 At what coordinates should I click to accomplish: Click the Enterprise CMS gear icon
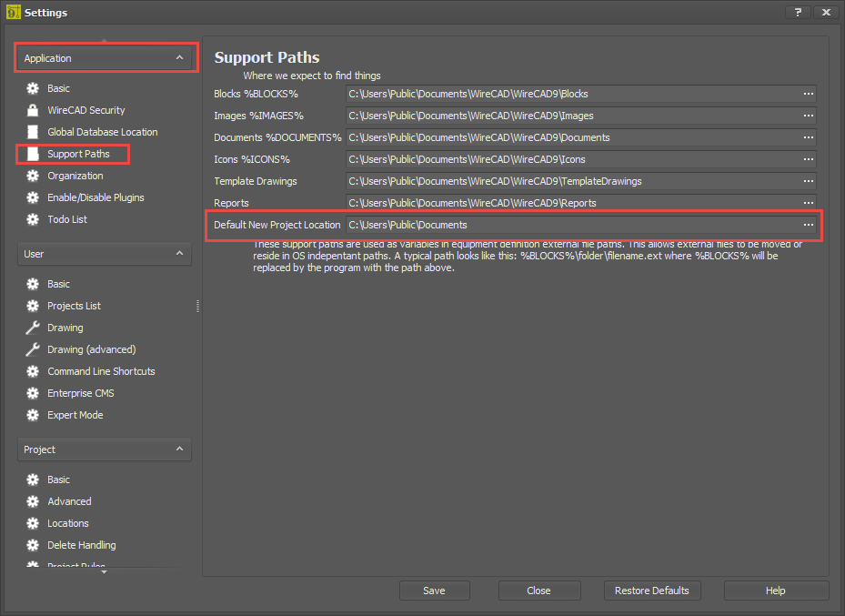tap(33, 393)
